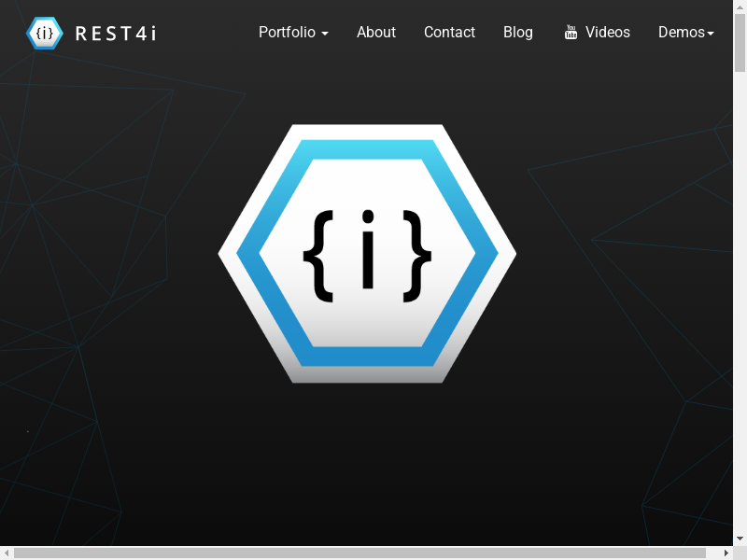Expand the Portfolio dropdown menu
The image size is (747, 560).
[288, 33]
